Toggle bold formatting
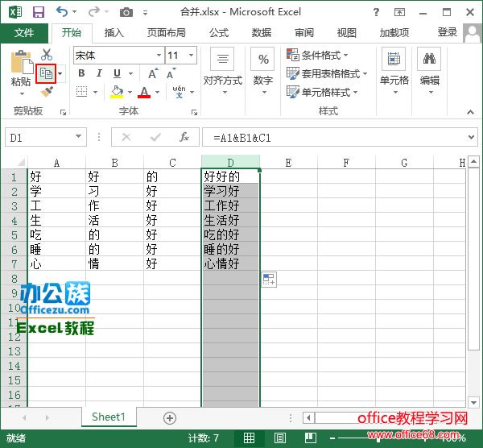 point(81,73)
